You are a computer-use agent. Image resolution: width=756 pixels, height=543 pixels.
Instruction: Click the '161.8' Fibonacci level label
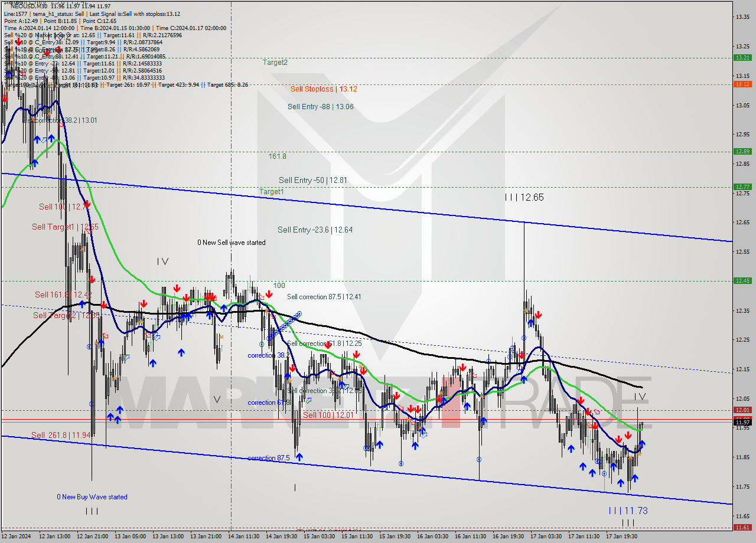[277, 156]
